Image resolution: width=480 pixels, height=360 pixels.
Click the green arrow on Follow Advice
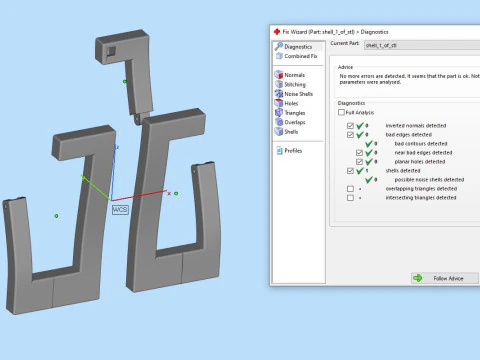click(x=417, y=278)
